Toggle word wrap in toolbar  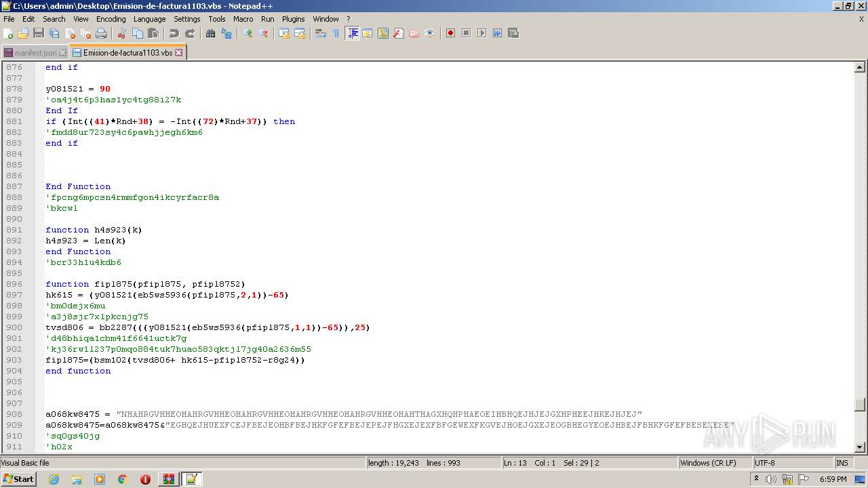(x=321, y=33)
